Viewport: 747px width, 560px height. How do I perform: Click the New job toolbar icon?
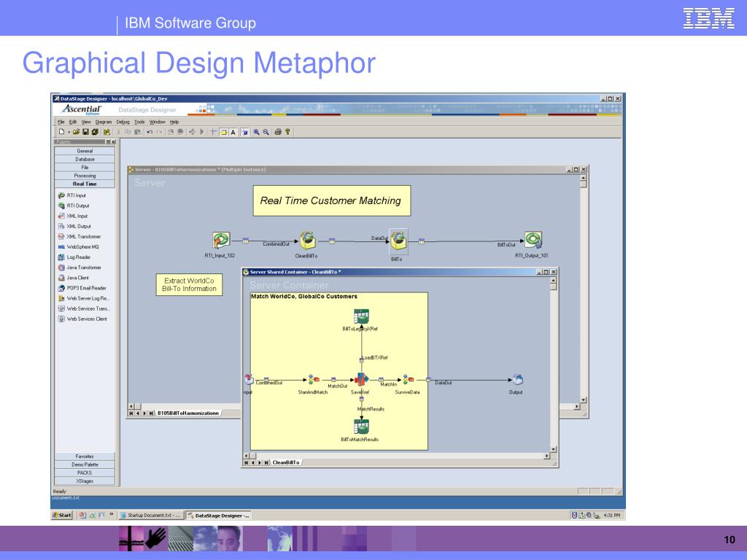point(61,132)
